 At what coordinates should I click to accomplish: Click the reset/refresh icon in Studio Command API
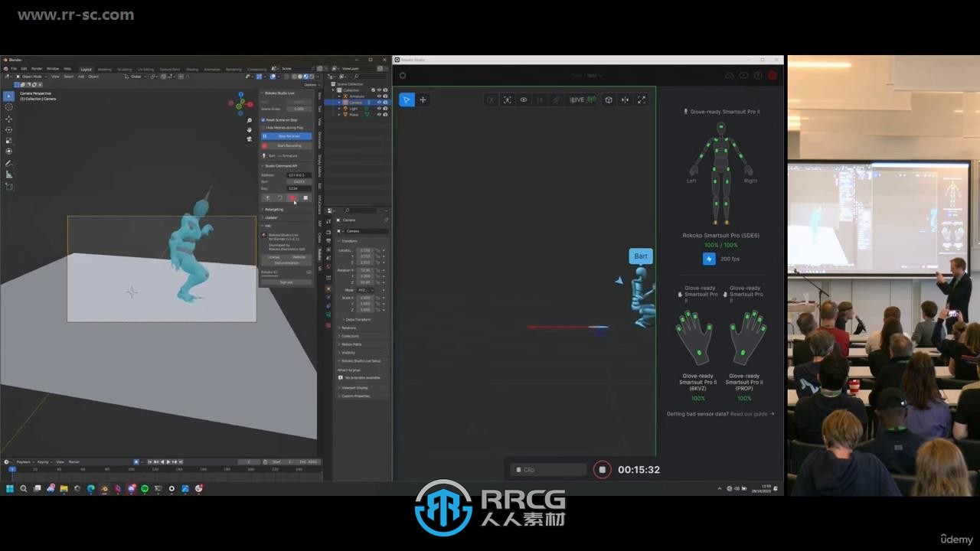(x=279, y=197)
